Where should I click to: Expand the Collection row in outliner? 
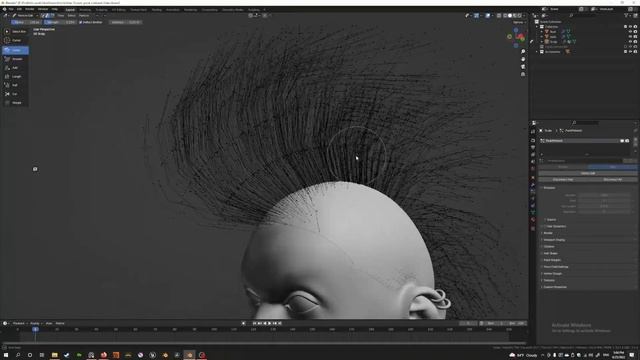click(x=537, y=27)
